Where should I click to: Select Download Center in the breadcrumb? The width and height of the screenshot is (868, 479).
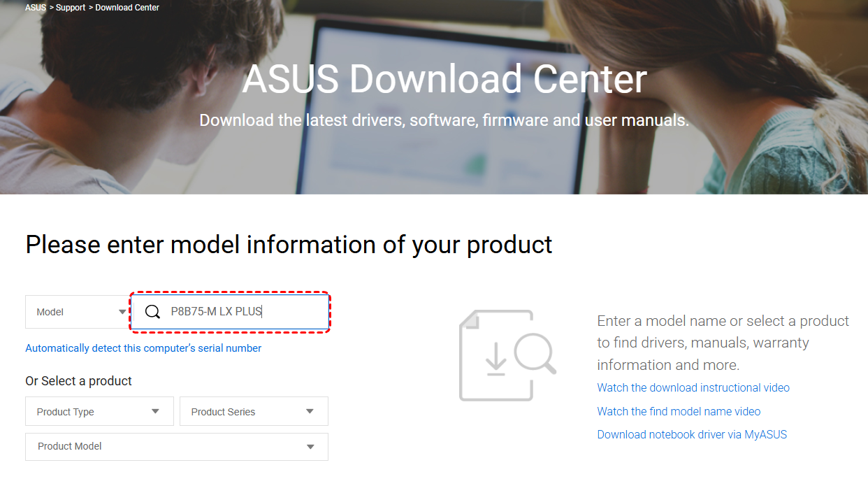127,8
